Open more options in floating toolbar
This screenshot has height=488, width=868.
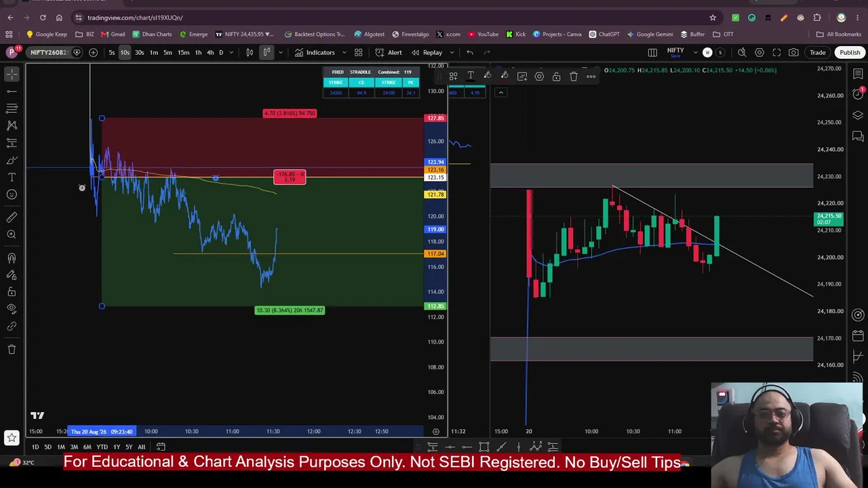tap(591, 77)
